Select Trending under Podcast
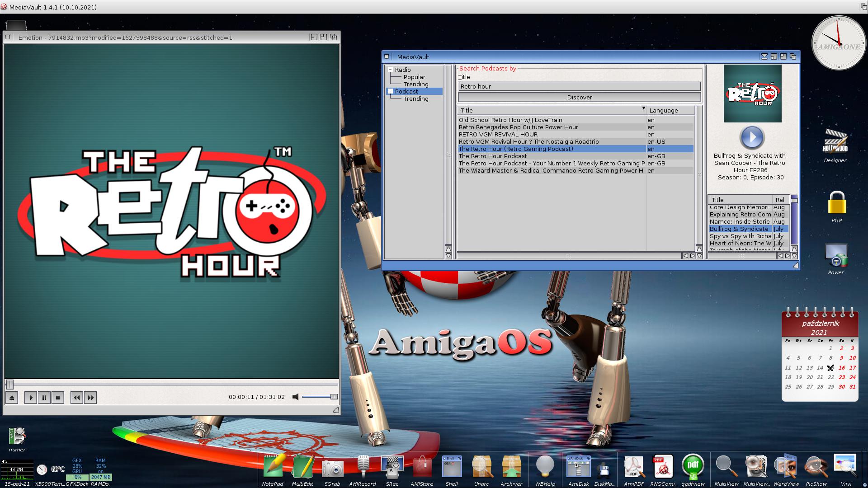 [x=416, y=99]
